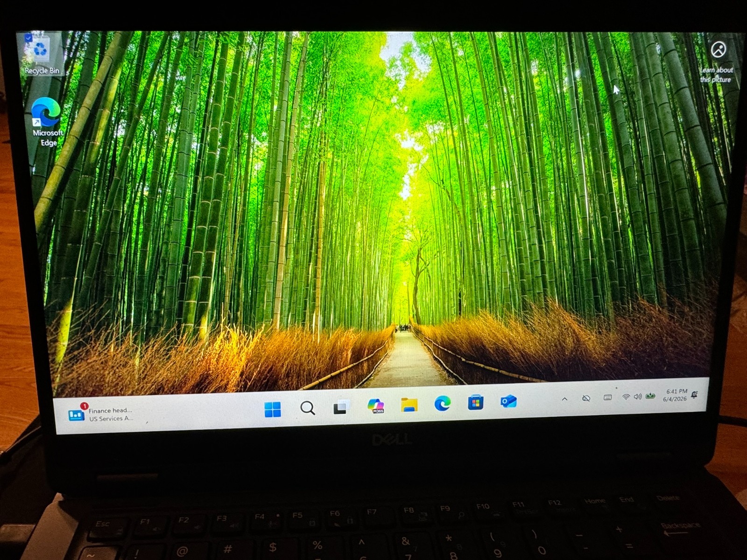Select the Microsoft Edge desktop shortcut
Image resolution: width=747 pixels, height=560 pixels.
pyautogui.click(x=47, y=122)
